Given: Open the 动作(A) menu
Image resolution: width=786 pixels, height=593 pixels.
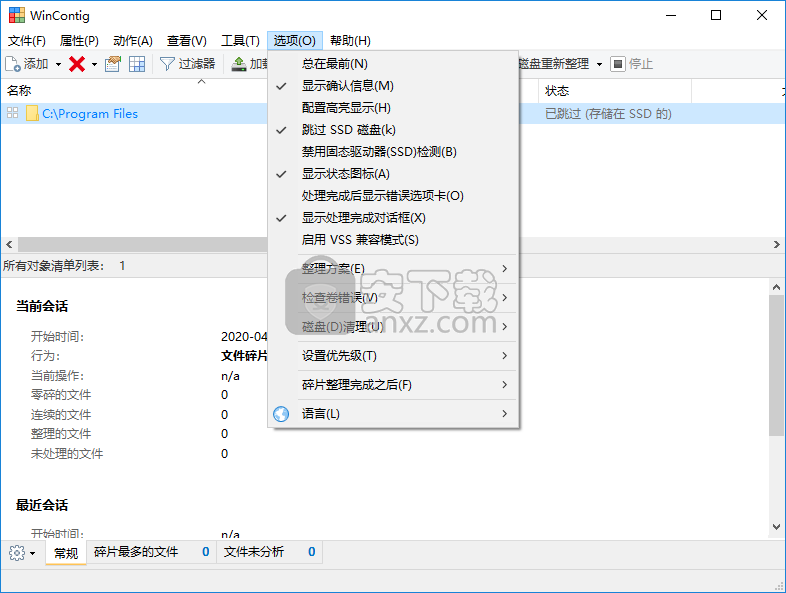Looking at the screenshot, I should click(132, 41).
